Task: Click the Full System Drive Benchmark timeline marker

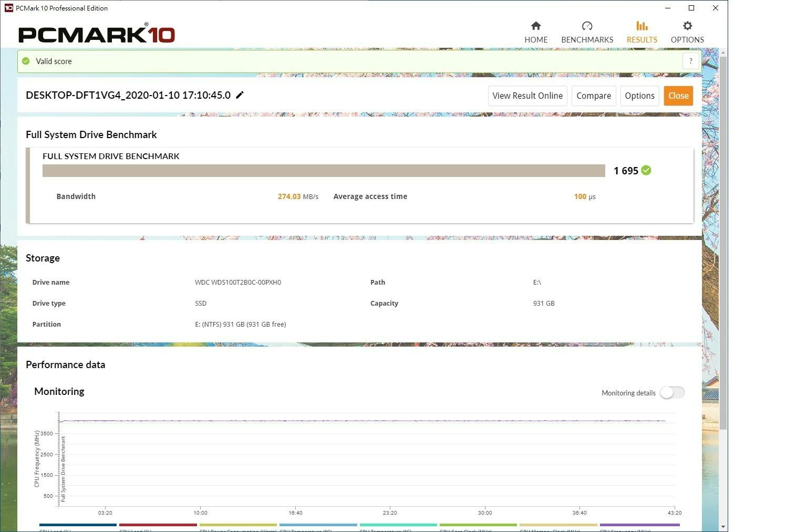Action: tap(63, 468)
